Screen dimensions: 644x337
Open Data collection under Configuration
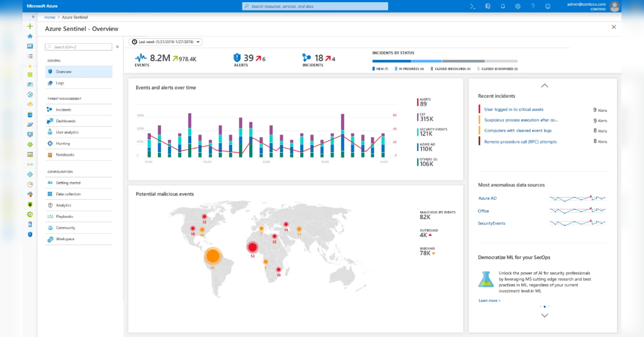(68, 194)
